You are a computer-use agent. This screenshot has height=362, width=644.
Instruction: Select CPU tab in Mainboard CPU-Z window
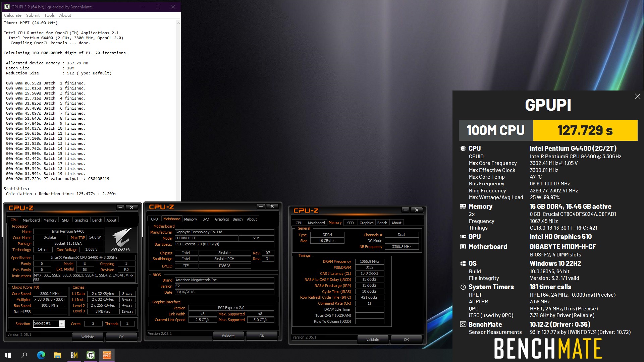pyautogui.click(x=154, y=219)
